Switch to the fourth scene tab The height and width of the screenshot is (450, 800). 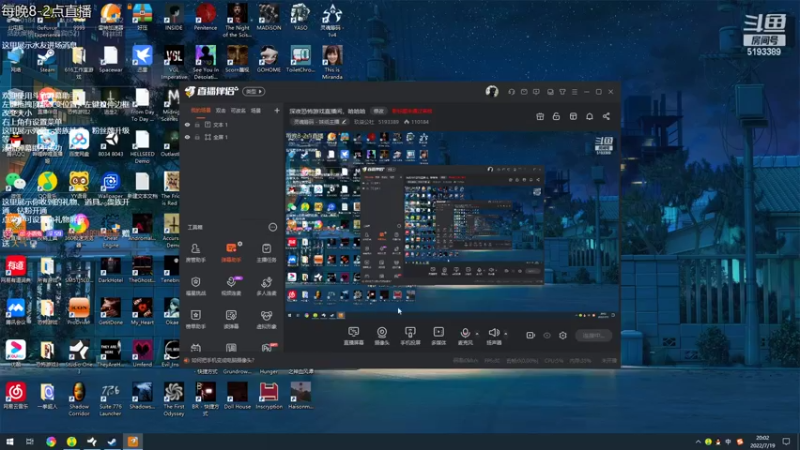256,110
